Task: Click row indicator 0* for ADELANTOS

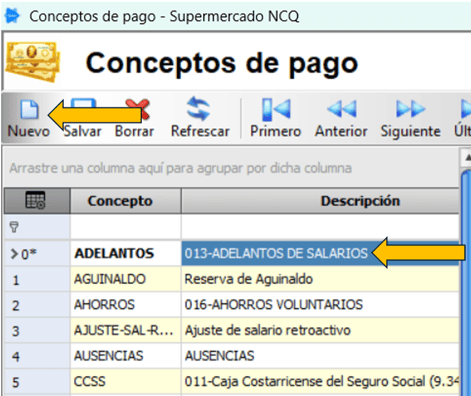Action: (37, 253)
